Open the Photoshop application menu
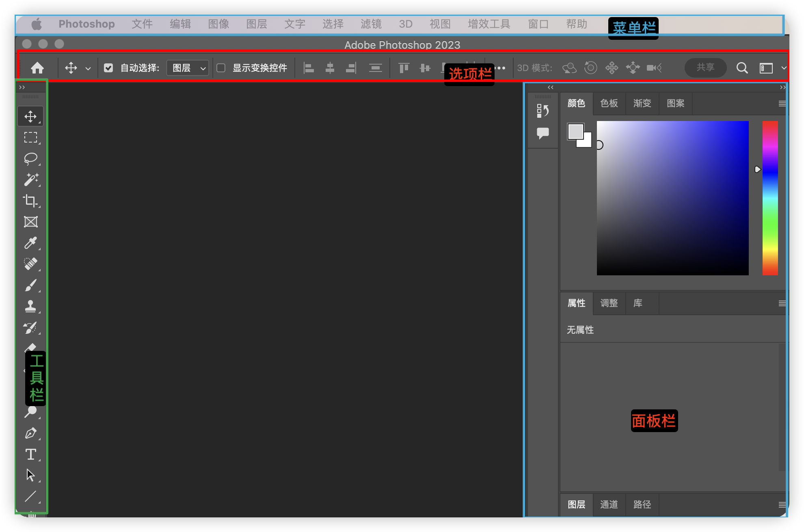This screenshot has height=532, width=804. (x=86, y=24)
